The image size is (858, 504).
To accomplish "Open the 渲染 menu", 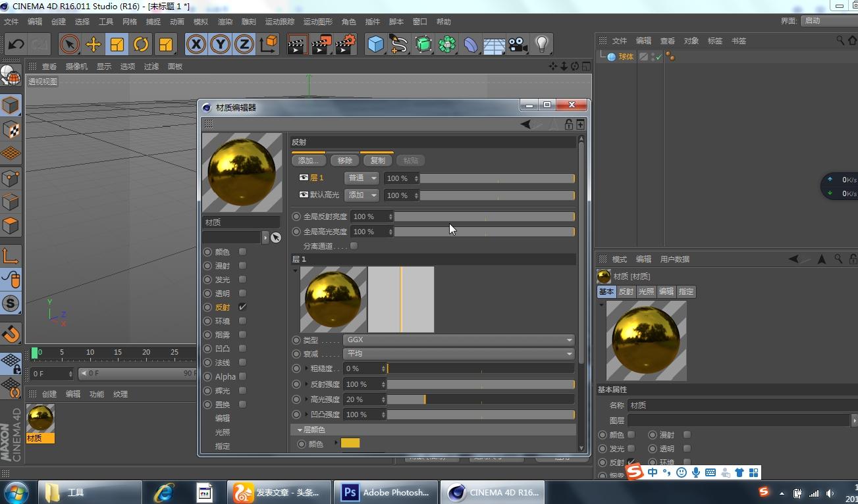I will coord(225,22).
